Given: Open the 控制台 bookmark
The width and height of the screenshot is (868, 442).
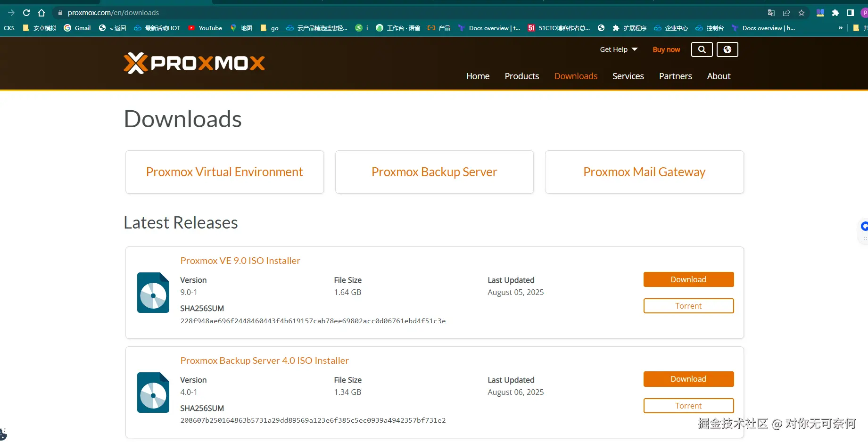Looking at the screenshot, I should pyautogui.click(x=710, y=28).
